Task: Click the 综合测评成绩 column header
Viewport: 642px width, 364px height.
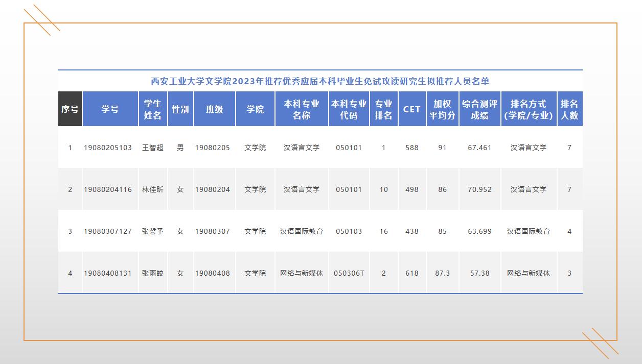Action: (479, 109)
